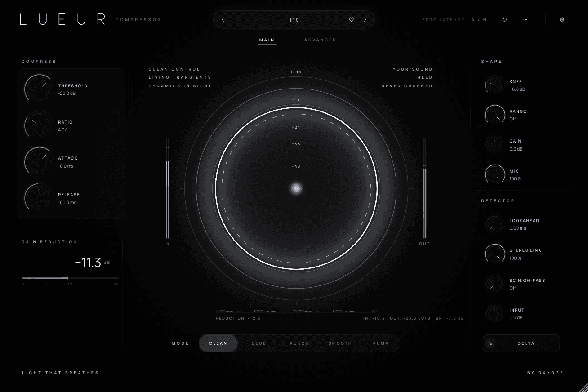Click the BY OXYOZE credit text
588x392 pixels.
point(545,373)
